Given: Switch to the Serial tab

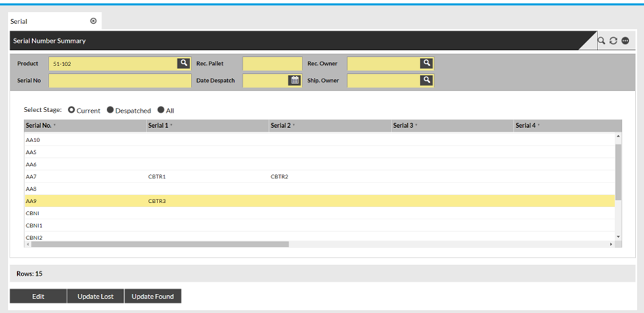Looking at the screenshot, I should [19, 22].
